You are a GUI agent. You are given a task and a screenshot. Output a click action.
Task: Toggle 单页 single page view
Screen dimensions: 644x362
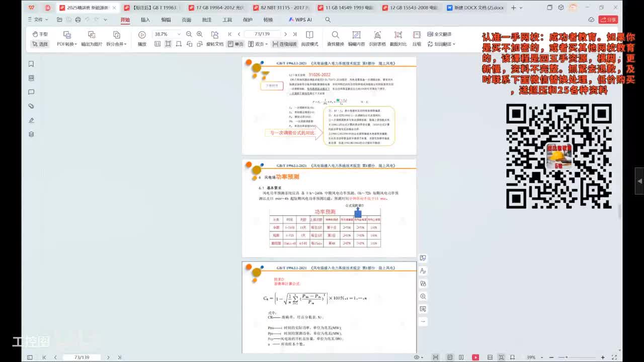(x=235, y=44)
